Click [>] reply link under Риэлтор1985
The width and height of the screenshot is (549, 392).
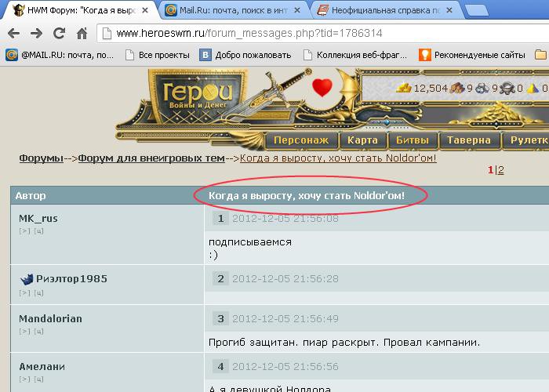click(24, 293)
